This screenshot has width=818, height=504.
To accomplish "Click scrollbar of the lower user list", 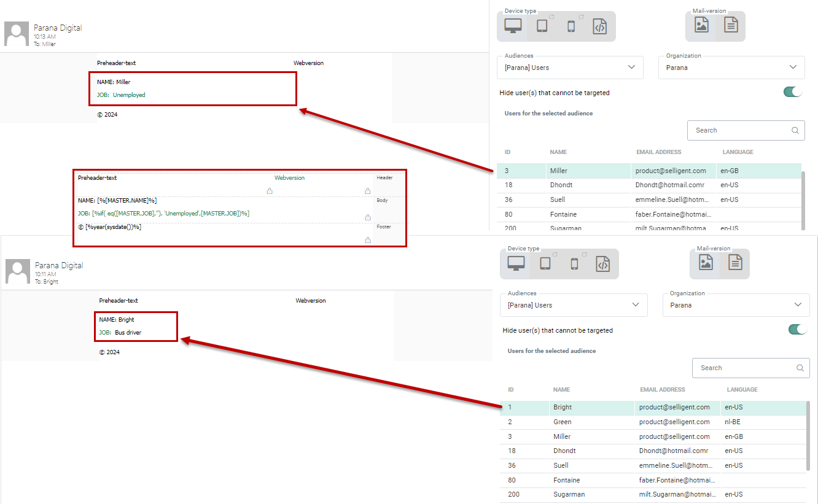I will click(x=807, y=436).
